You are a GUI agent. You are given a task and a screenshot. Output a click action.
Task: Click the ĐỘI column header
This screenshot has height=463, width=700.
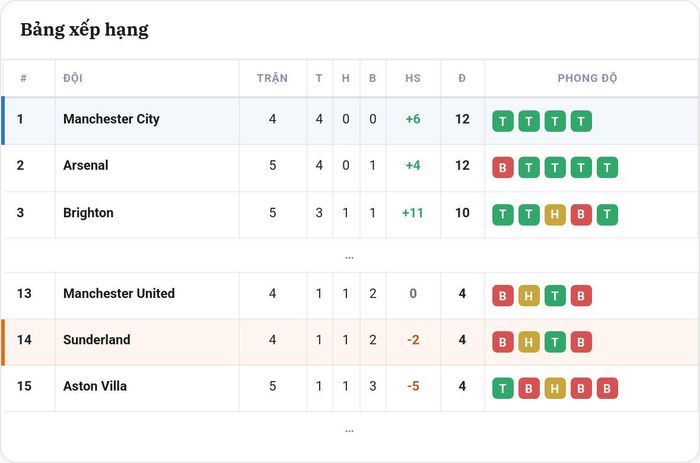73,78
